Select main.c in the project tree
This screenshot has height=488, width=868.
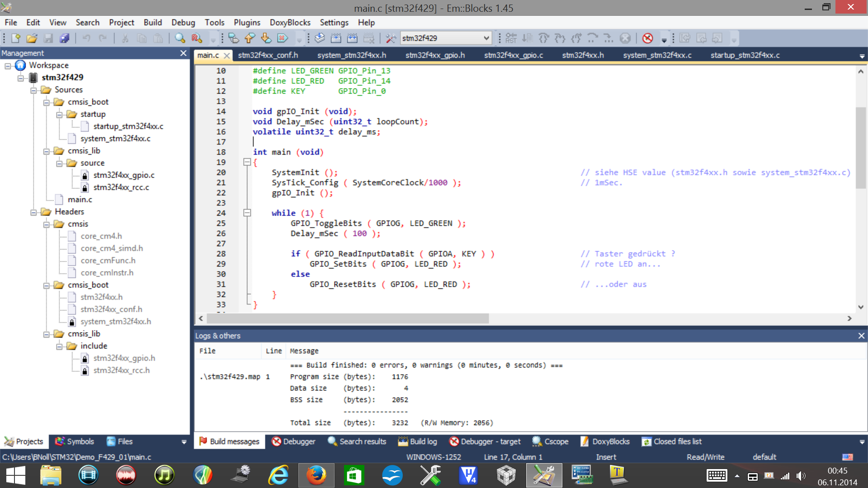click(80, 199)
